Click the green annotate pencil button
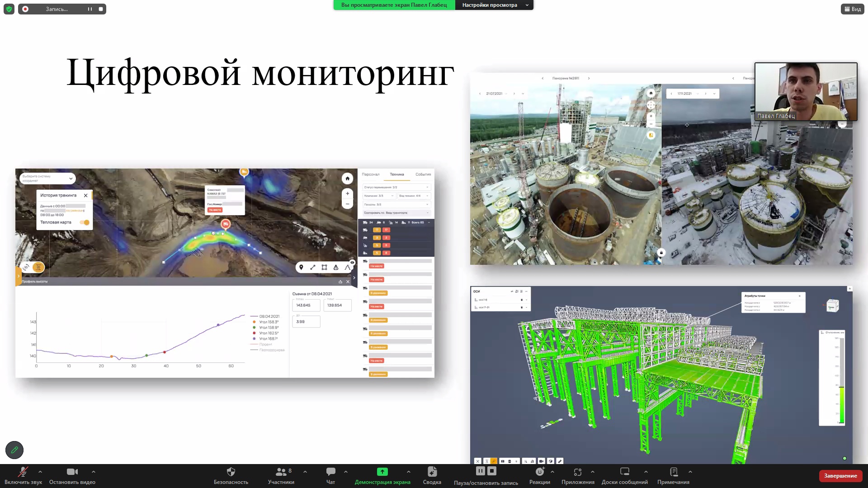 14,450
